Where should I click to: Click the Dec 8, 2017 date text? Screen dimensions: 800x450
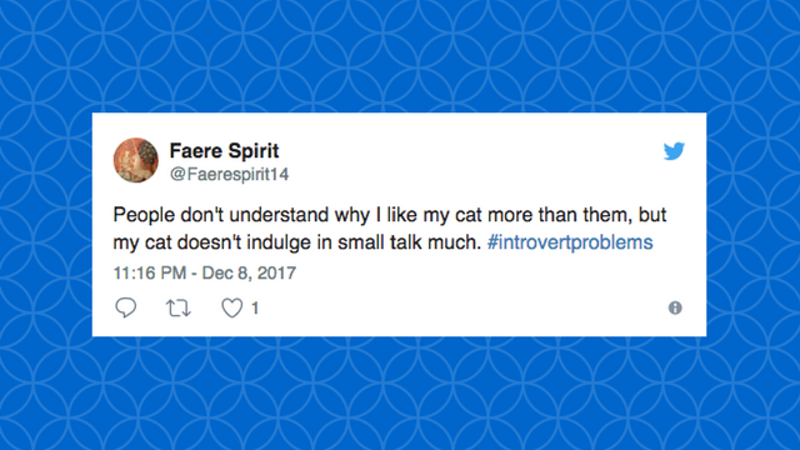249,273
